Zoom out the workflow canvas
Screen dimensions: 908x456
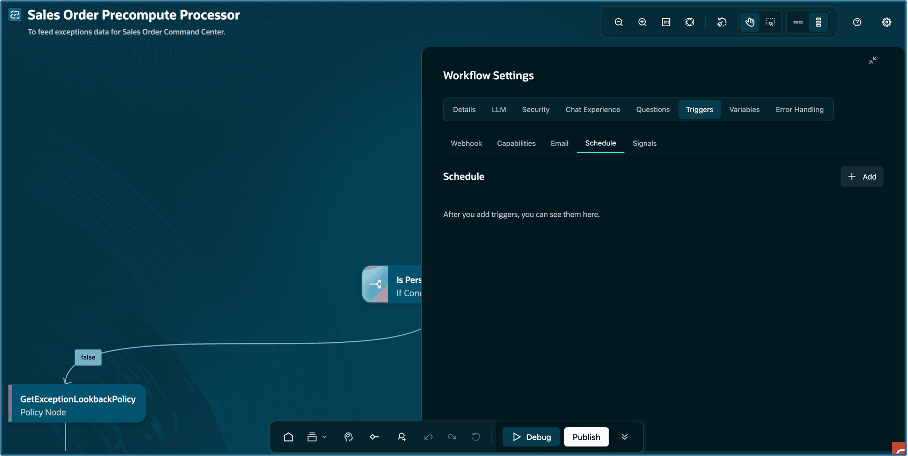point(618,22)
